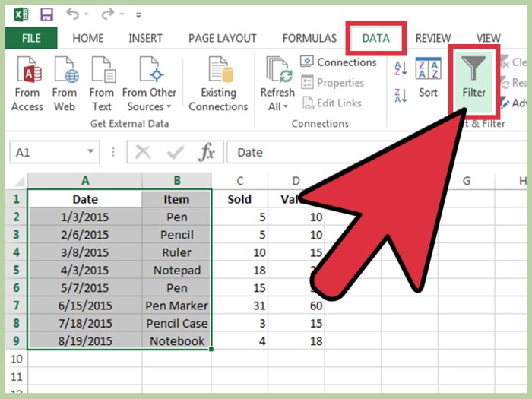Image resolution: width=532 pixels, height=399 pixels.
Task: Select row 1 header
Action: 16,199
